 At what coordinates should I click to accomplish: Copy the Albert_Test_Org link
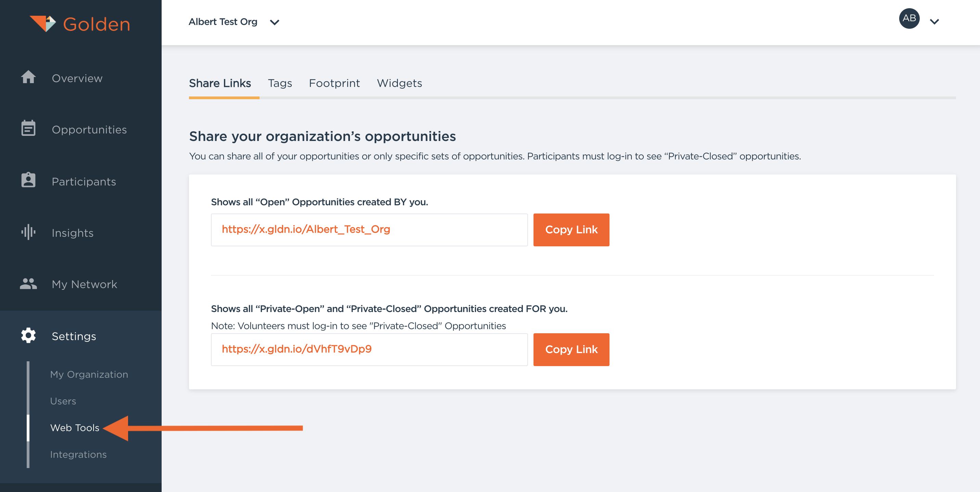click(x=571, y=230)
